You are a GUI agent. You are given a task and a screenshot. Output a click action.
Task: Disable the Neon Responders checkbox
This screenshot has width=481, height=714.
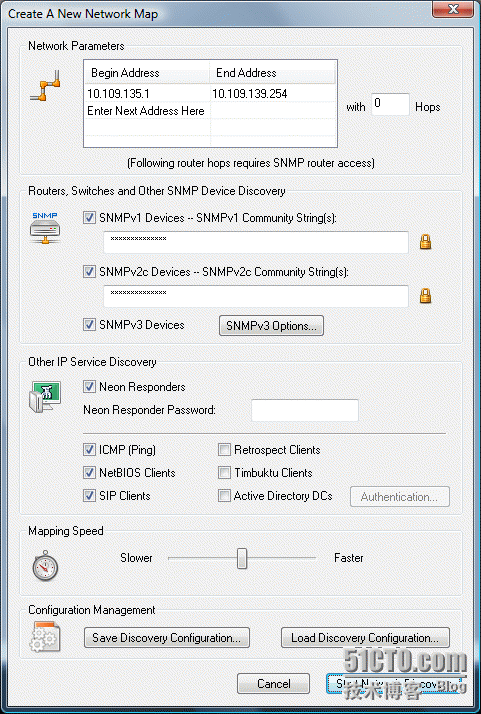point(89,387)
